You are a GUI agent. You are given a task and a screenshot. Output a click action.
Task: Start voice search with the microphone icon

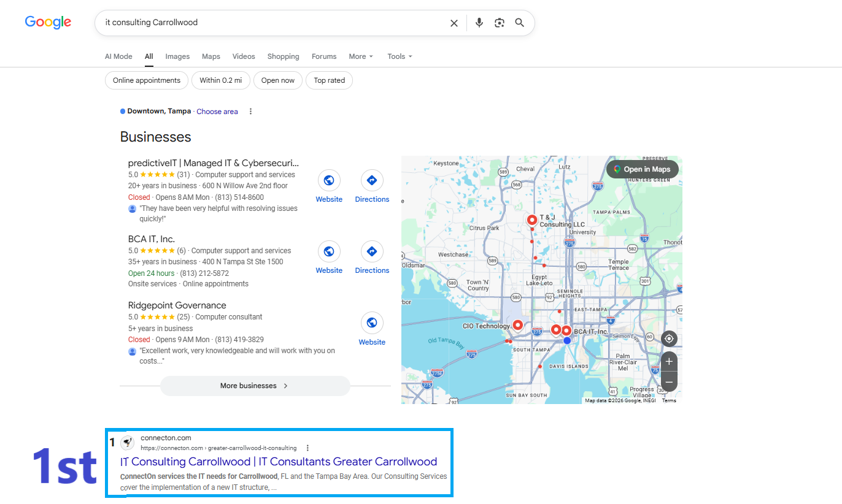click(479, 23)
